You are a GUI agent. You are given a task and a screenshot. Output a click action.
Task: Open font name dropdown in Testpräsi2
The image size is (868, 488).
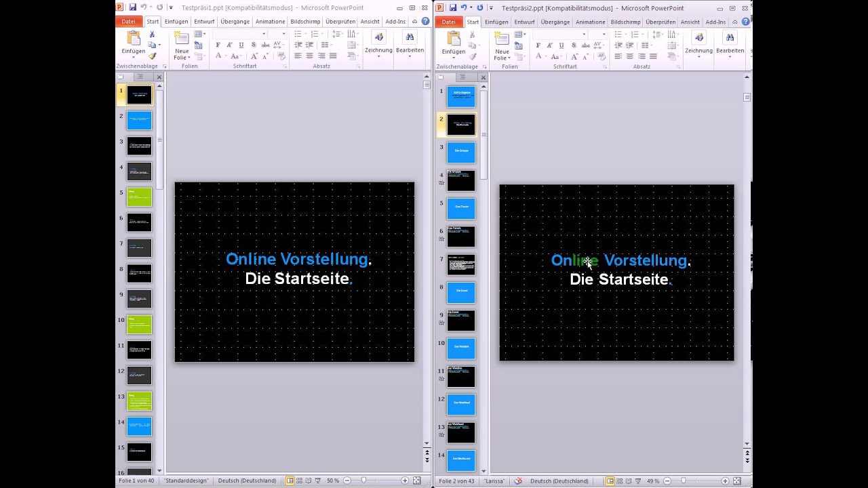(584, 35)
